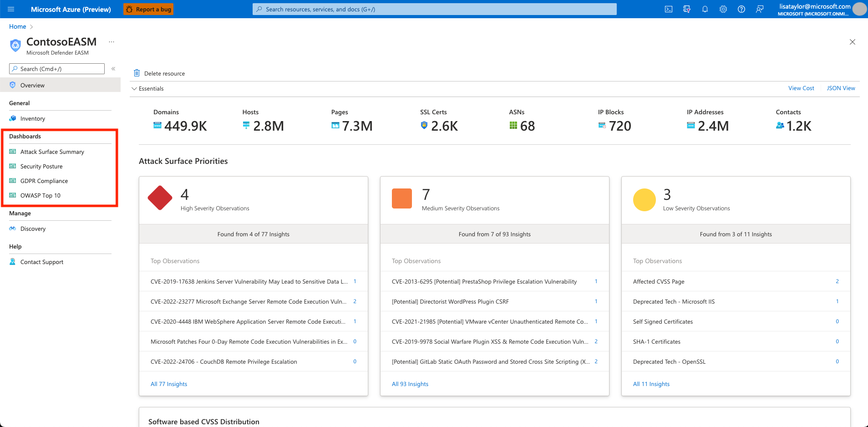Image resolution: width=868 pixels, height=427 pixels.
Task: Click the help question mark icon
Action: (741, 9)
